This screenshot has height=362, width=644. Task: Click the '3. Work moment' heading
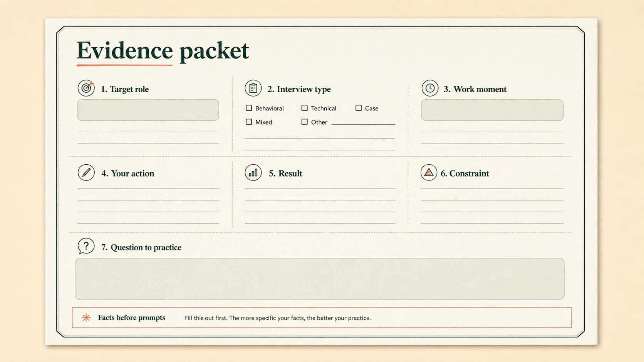point(475,89)
